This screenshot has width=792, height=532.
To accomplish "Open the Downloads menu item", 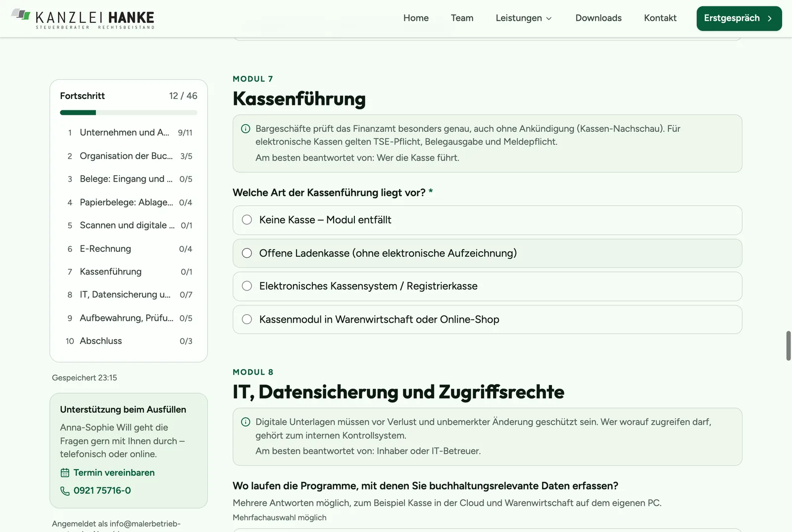I will (598, 18).
